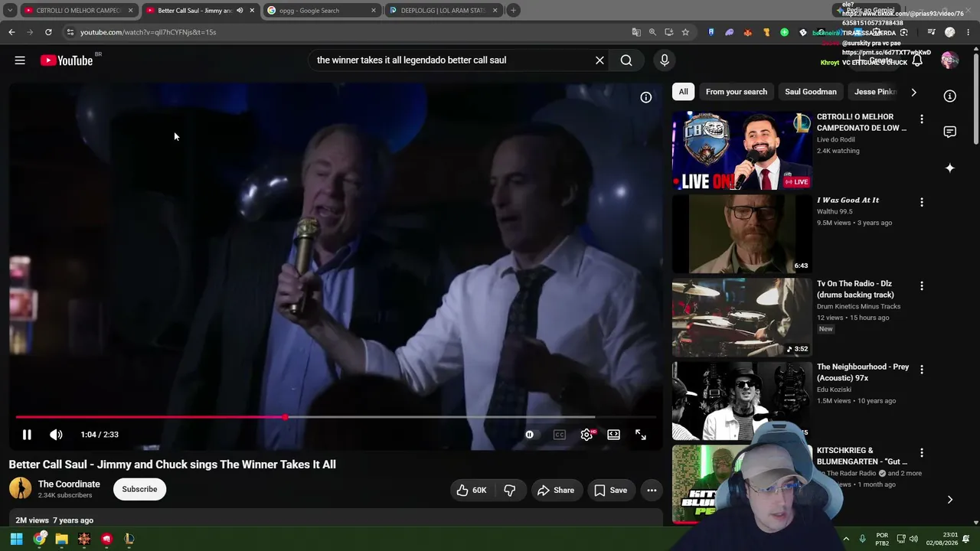Select the Saul Goodman chip
This screenshot has height=551, width=980.
(x=811, y=92)
